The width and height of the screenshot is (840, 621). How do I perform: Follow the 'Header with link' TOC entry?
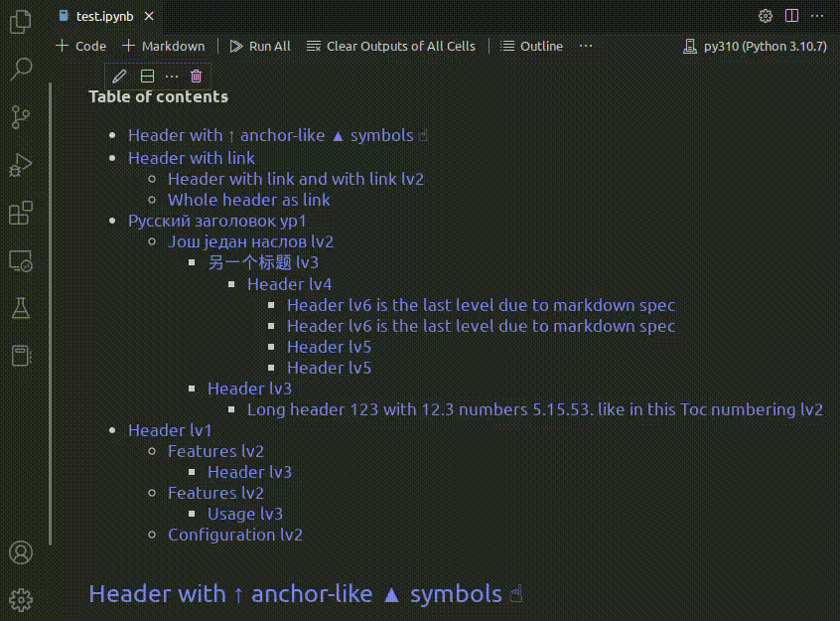coord(191,157)
